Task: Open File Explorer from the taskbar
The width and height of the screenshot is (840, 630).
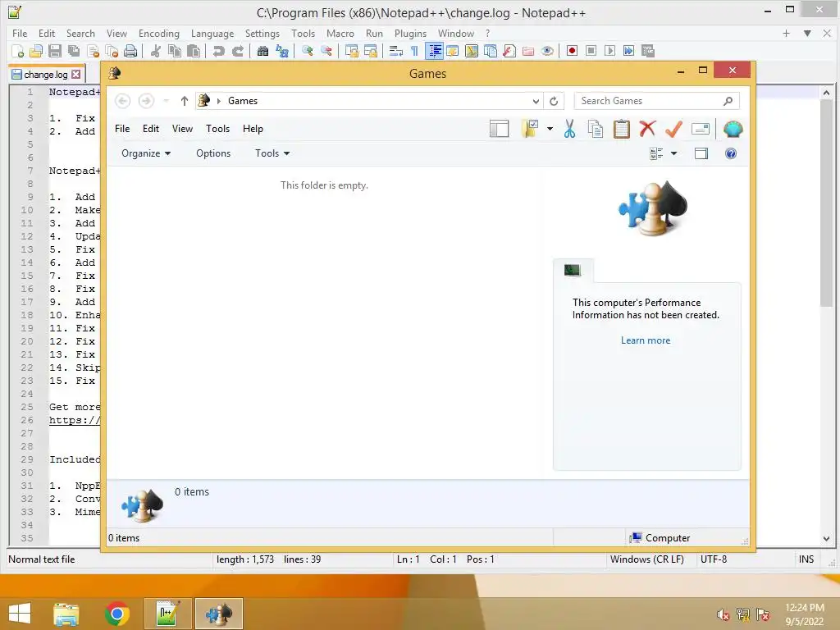Action: (66, 614)
